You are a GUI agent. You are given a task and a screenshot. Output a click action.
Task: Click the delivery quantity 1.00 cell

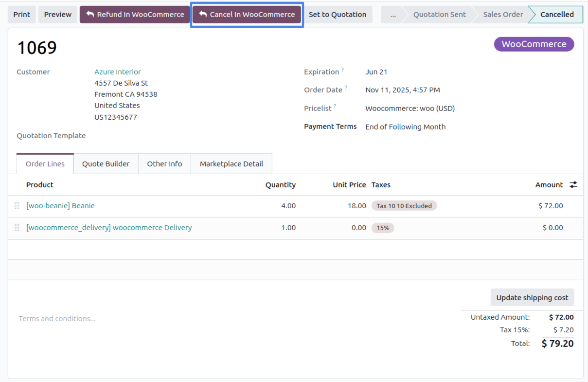pos(288,228)
